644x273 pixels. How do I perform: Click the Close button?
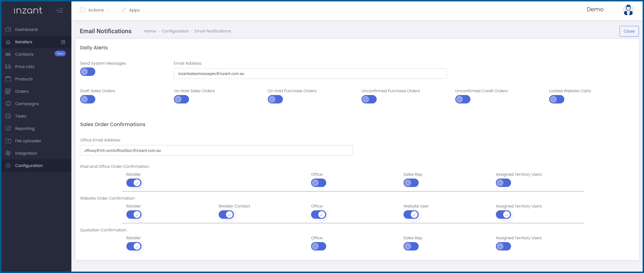coord(629,31)
